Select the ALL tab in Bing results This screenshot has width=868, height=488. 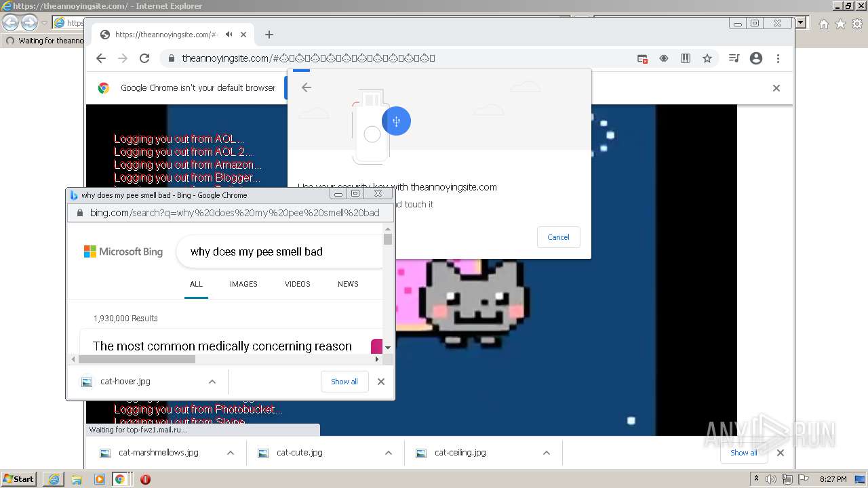[196, 284]
